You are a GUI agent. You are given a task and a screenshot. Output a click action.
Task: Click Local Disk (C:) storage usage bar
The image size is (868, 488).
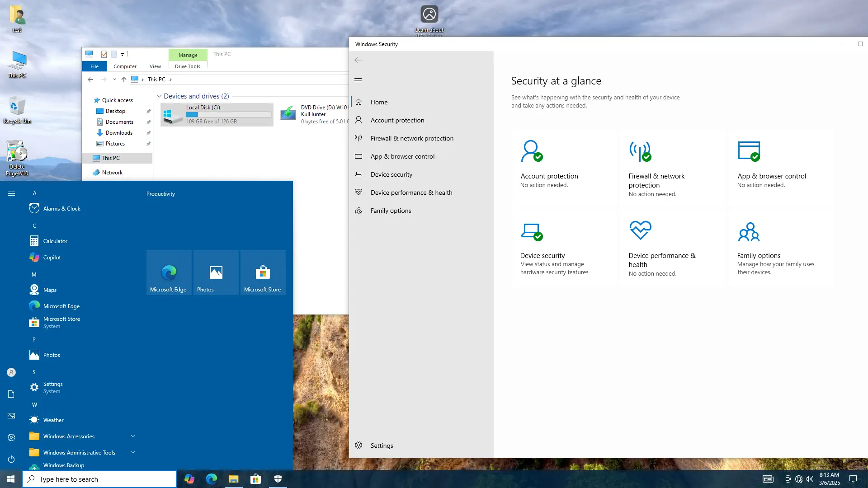point(228,115)
